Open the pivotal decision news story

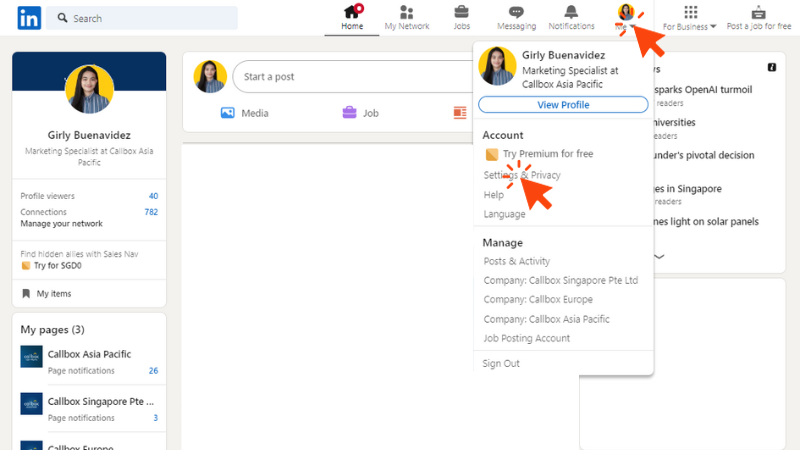(704, 155)
